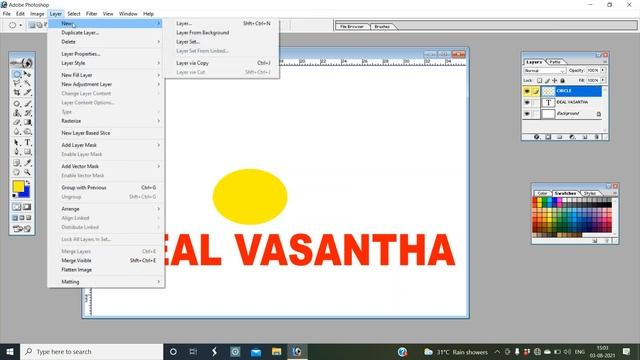Select the Shape tool
Viewport: 640px width, 360px height.
pos(27,151)
